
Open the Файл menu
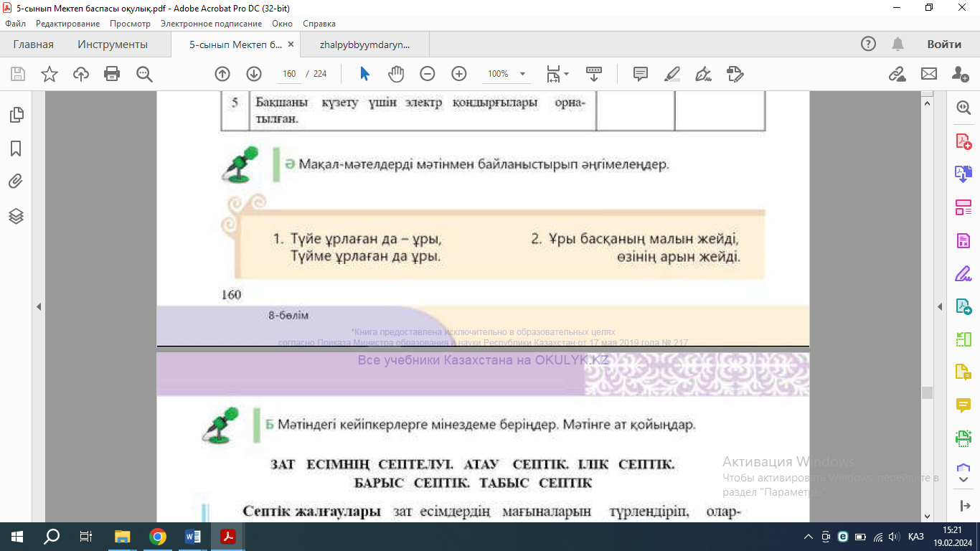(x=15, y=24)
